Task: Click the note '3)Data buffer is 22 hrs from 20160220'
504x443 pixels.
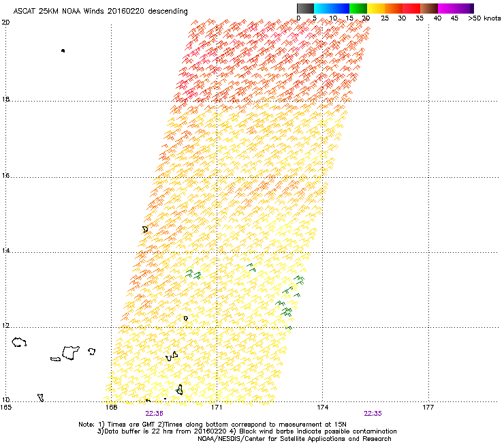Action: (162, 431)
